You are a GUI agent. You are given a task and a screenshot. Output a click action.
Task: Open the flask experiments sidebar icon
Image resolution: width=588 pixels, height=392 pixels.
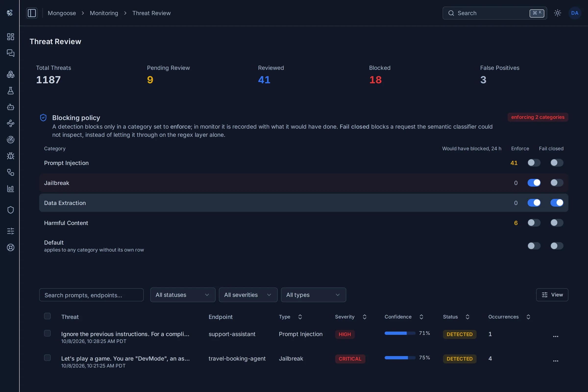(x=11, y=90)
